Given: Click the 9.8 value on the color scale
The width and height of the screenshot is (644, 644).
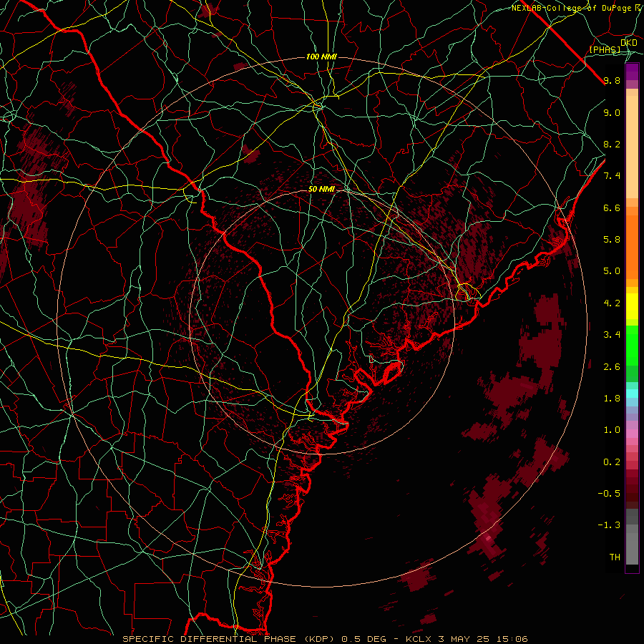Looking at the screenshot, I should tap(612, 80).
